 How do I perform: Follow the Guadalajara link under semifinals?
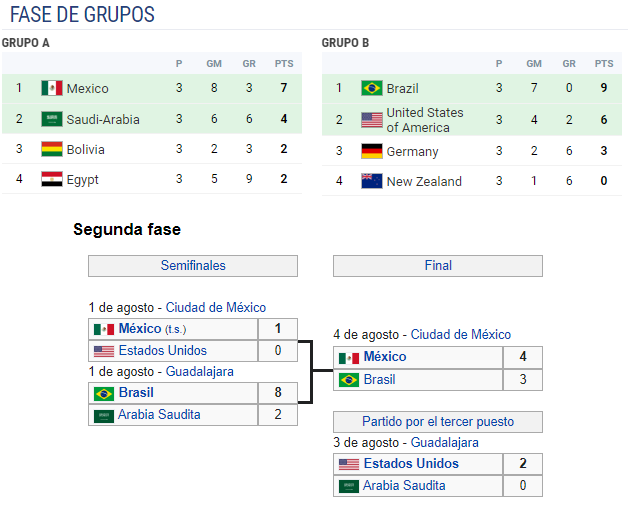[199, 371]
